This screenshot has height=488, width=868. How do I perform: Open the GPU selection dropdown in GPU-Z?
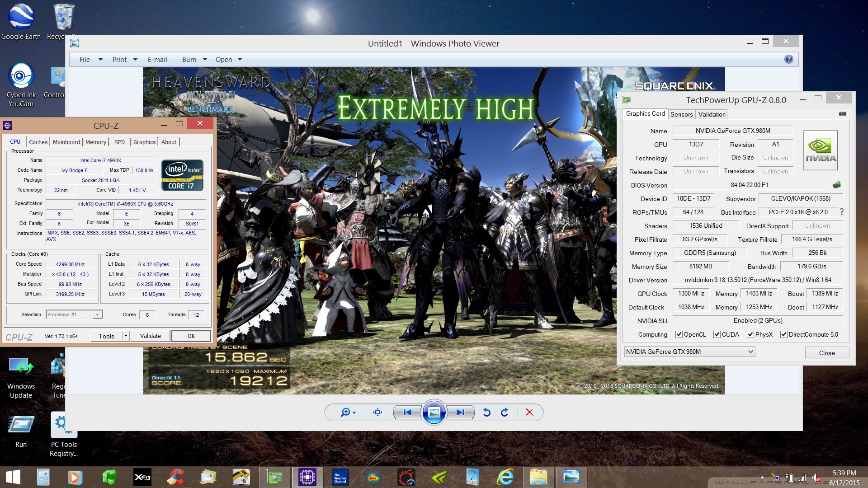coord(689,352)
